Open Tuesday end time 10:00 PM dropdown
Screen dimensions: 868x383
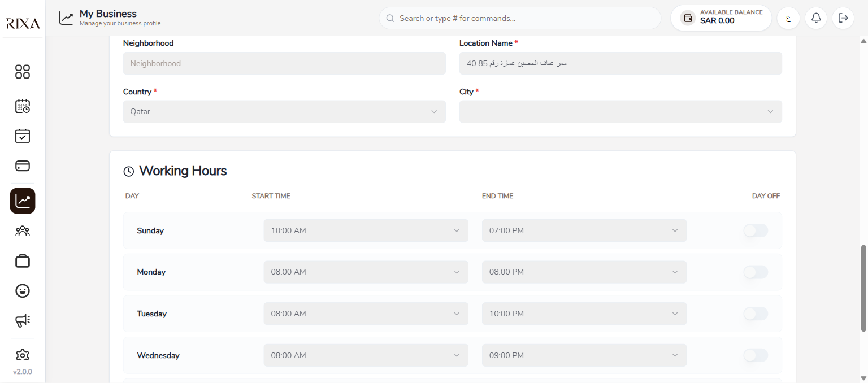(x=584, y=314)
